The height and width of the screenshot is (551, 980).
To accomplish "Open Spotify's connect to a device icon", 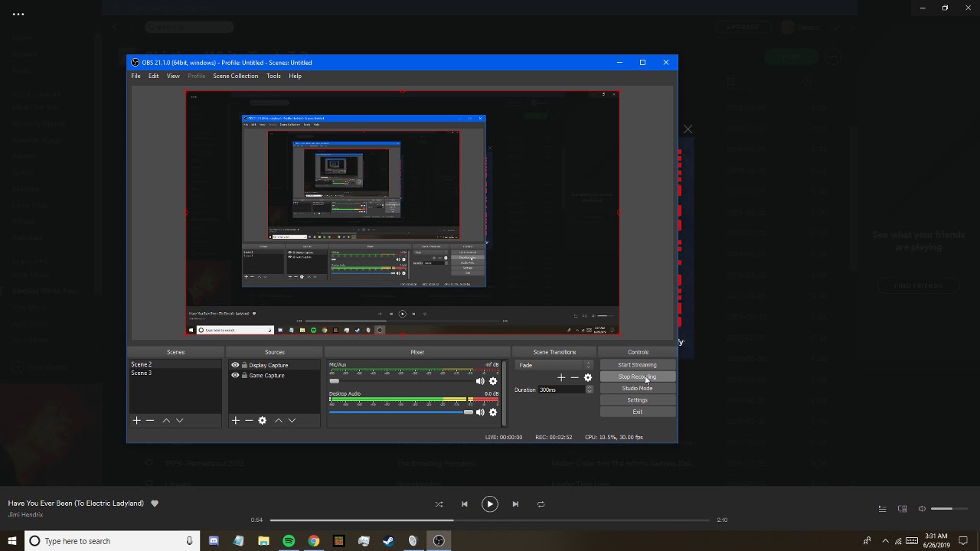I will click(x=902, y=509).
